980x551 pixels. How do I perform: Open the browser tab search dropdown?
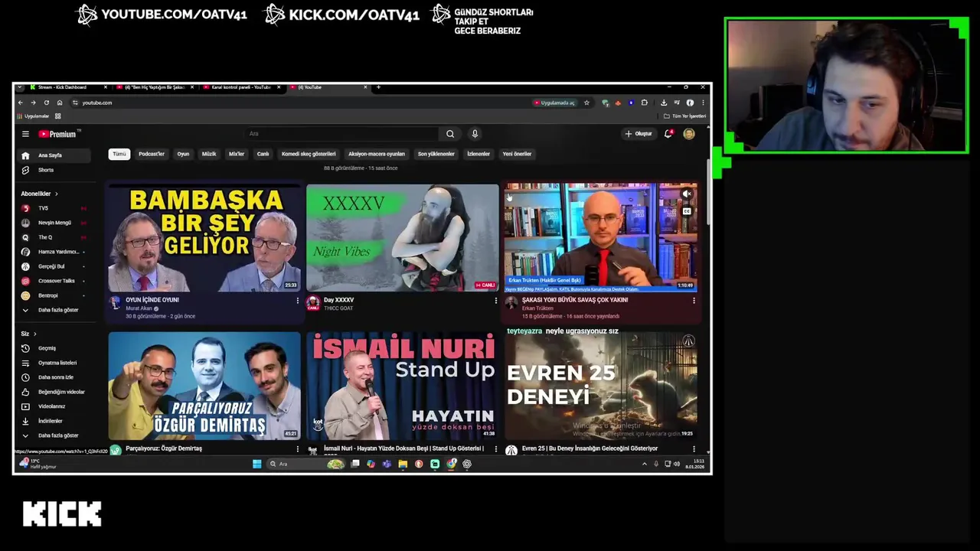click(x=20, y=87)
